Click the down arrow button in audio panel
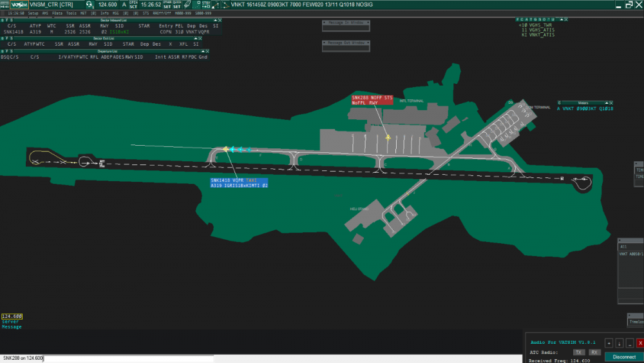 click(x=619, y=343)
